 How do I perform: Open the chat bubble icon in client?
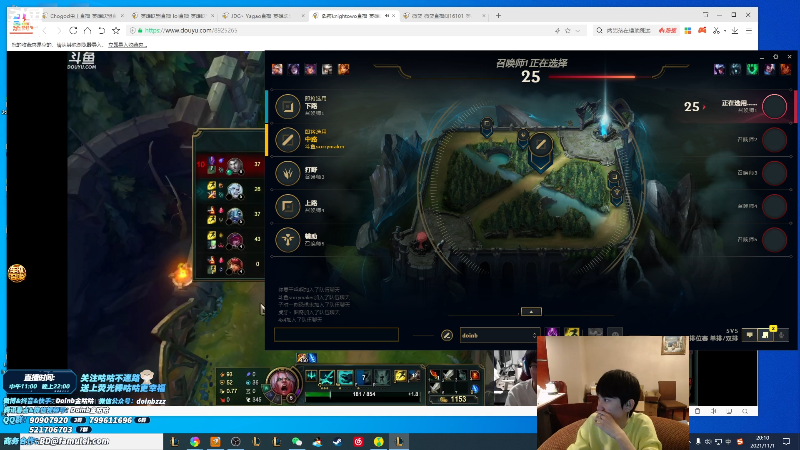coord(749,335)
